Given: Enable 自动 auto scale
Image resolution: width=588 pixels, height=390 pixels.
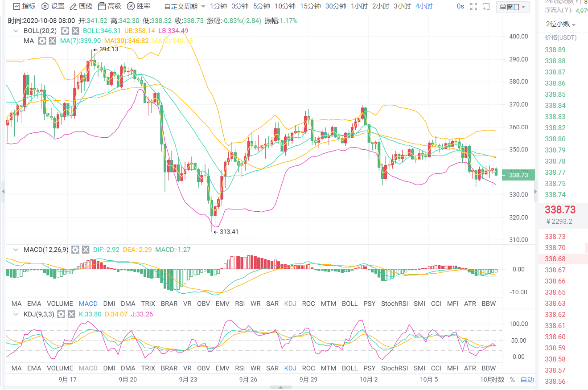Looking at the screenshot, I should [527, 380].
